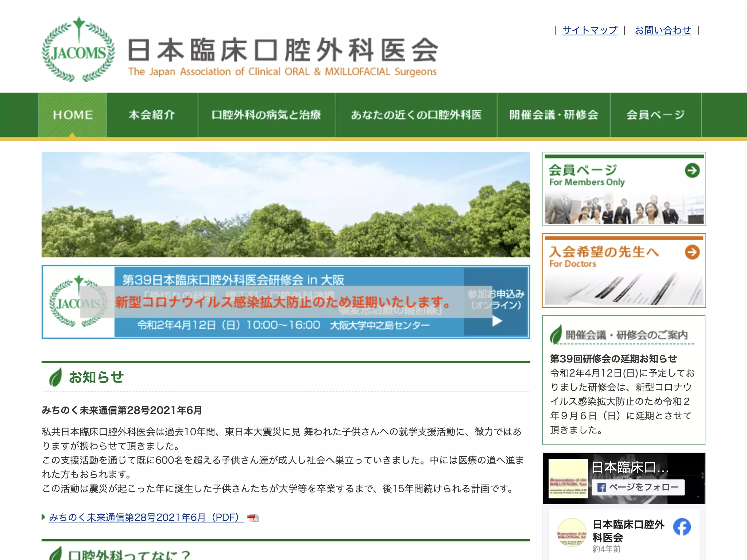
Task: Click JACOMS logo in the 第39回研修会 banner
Action: tap(78, 302)
